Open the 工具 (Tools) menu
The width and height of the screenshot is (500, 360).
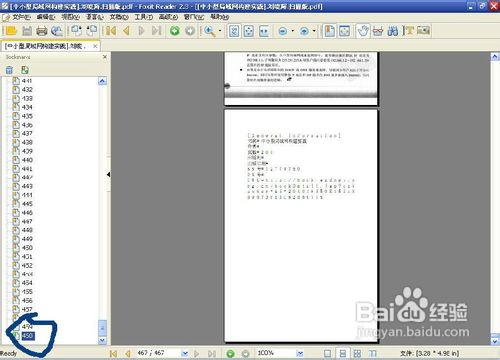[x=144, y=17]
